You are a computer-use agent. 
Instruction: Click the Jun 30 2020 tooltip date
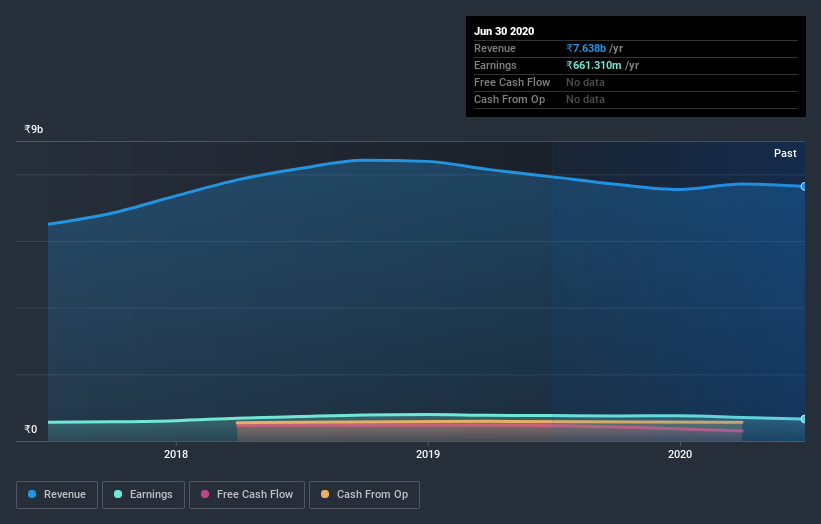[504, 31]
